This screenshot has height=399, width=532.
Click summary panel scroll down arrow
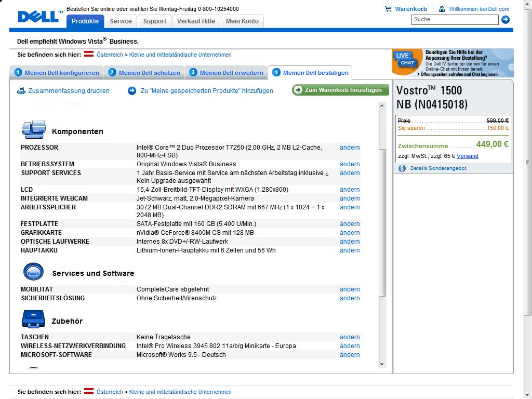382,364
